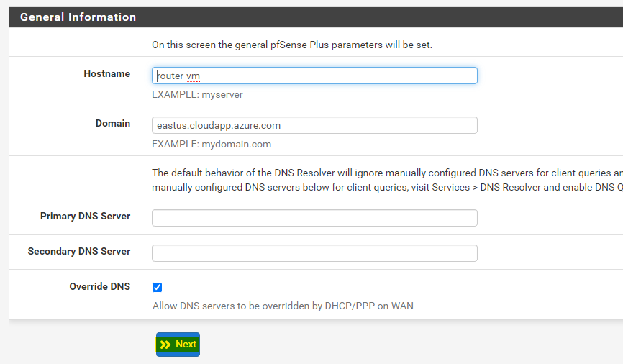Click the 'EXAMPLE: mydomain.com' hint text
The width and height of the screenshot is (623, 364).
212,144
